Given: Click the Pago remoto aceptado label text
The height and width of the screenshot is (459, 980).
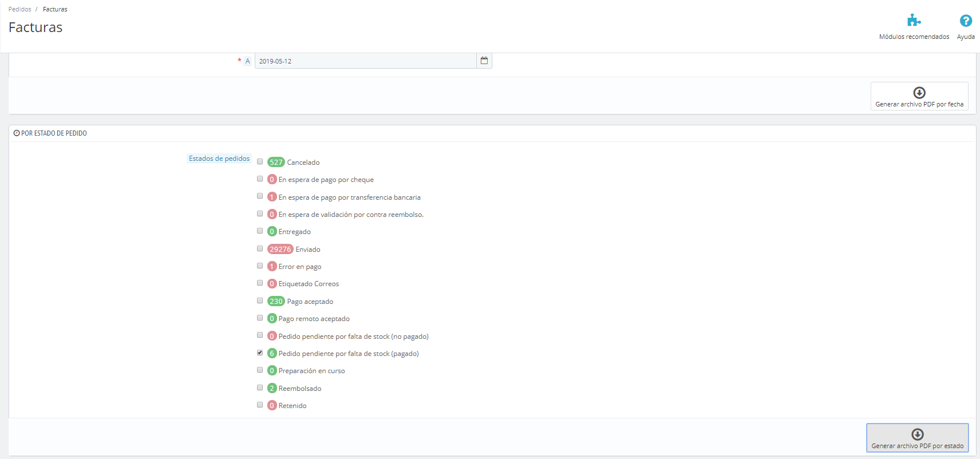Looking at the screenshot, I should tap(314, 319).
